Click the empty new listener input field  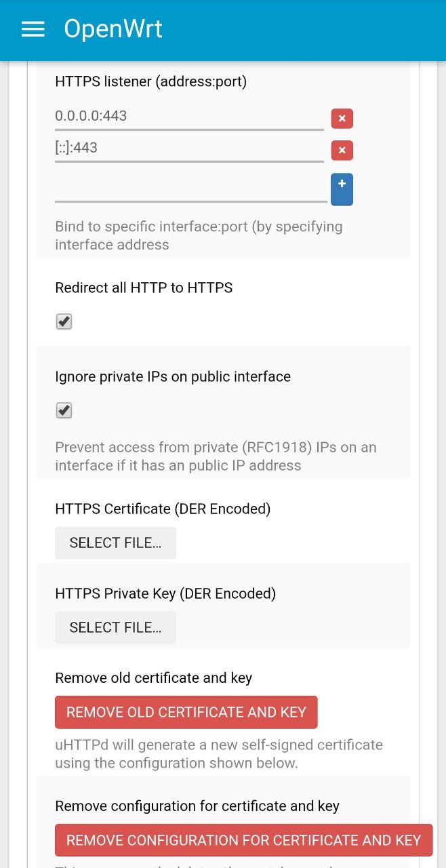click(190, 189)
